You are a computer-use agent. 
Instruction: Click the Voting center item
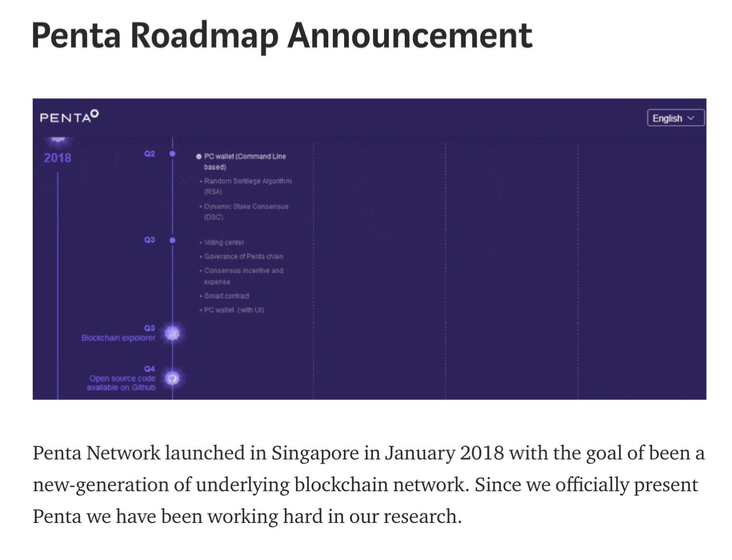pyautogui.click(x=222, y=242)
